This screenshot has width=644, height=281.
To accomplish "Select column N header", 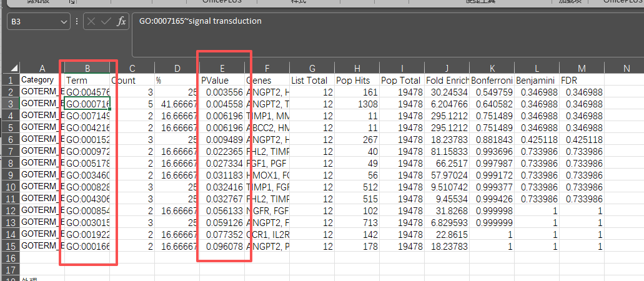I will coord(626,68).
